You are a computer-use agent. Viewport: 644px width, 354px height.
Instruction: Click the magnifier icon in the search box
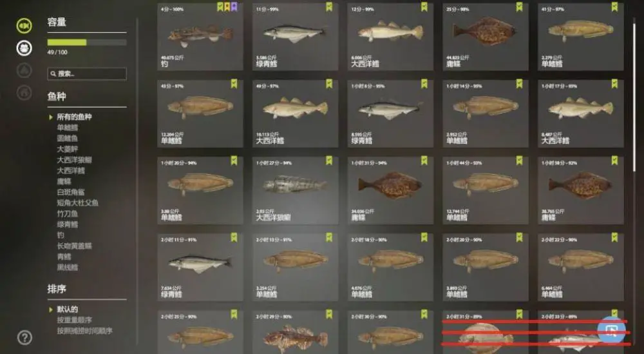[x=53, y=74]
